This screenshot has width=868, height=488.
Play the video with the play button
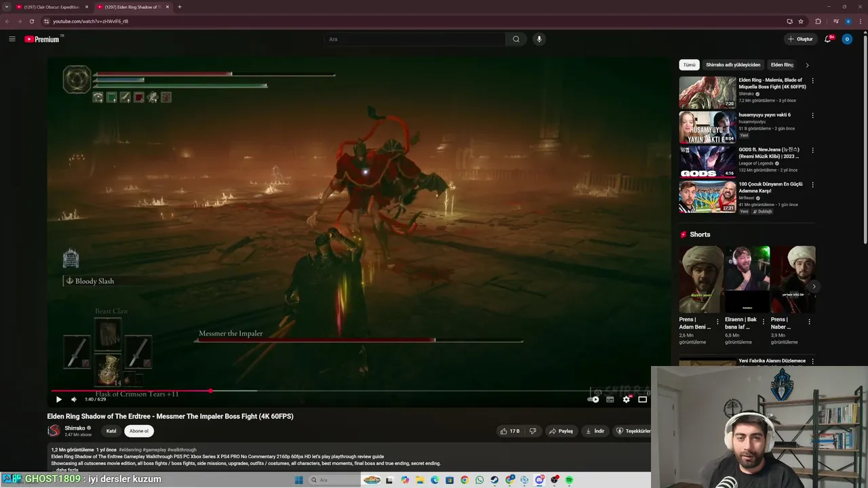[x=58, y=399]
